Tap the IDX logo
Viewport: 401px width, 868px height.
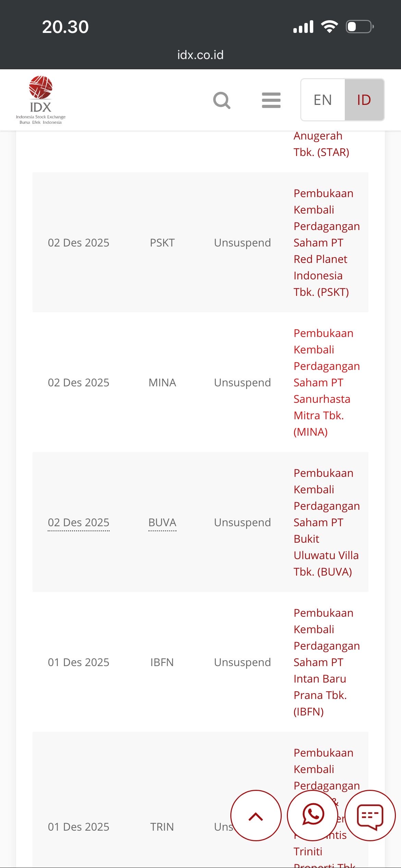(40, 100)
